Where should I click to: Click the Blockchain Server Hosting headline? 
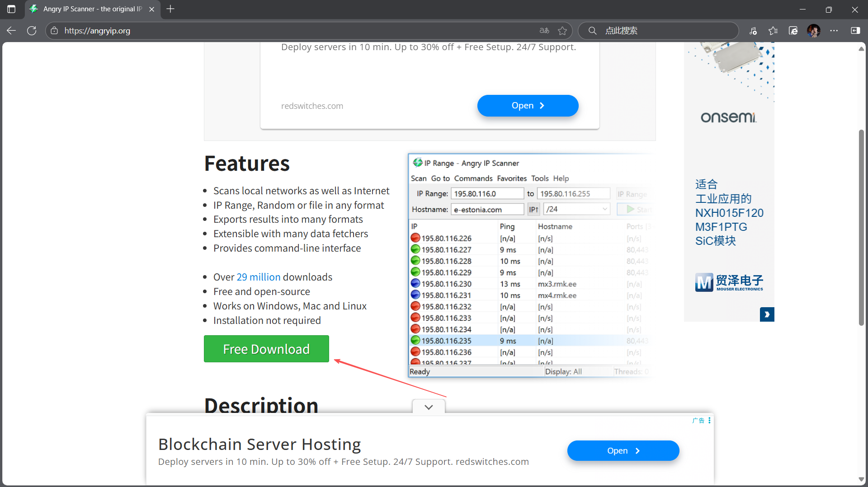click(259, 444)
